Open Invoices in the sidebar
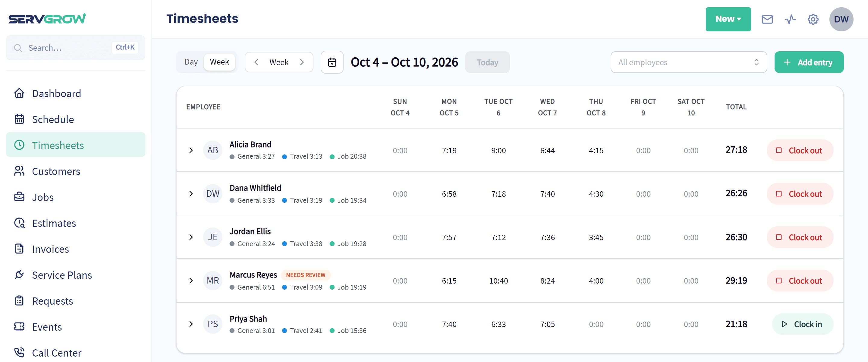The height and width of the screenshot is (362, 868). click(75, 249)
